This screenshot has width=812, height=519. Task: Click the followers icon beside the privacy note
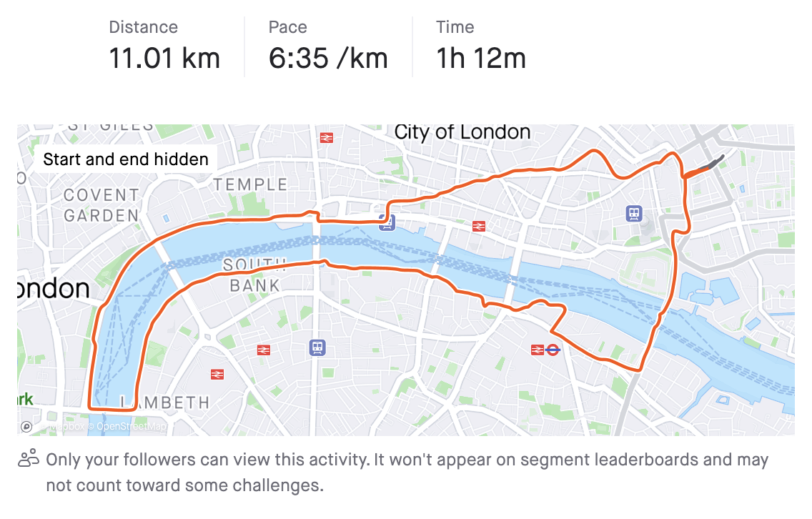[x=29, y=459]
